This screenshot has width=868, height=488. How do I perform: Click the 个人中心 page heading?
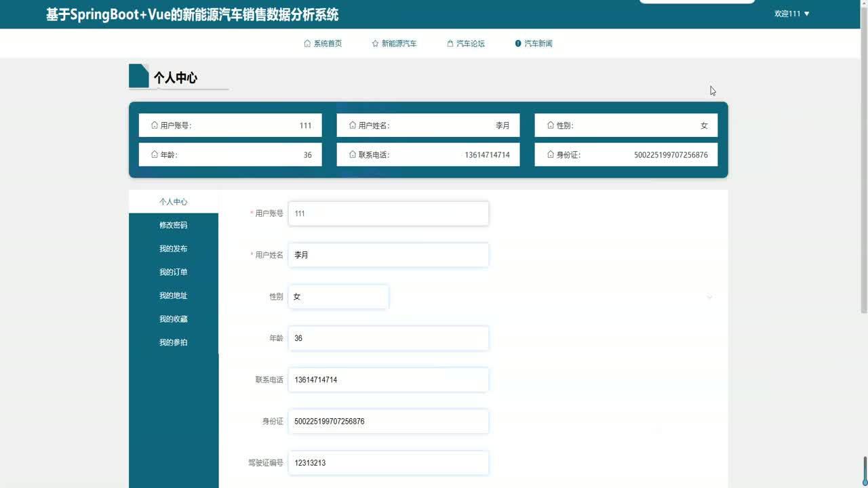click(x=175, y=78)
